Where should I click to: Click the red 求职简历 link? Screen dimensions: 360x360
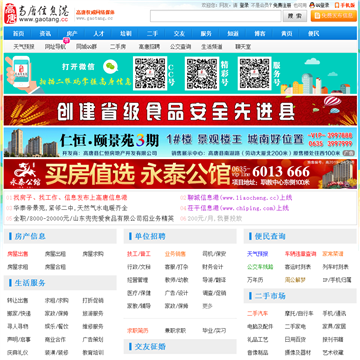pyautogui.click(x=137, y=331)
